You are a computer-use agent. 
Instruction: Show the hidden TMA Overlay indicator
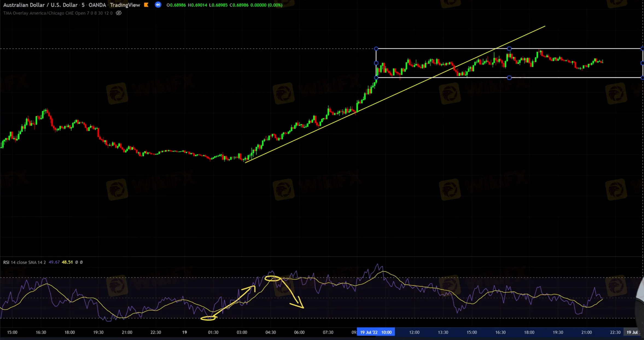pyautogui.click(x=119, y=13)
